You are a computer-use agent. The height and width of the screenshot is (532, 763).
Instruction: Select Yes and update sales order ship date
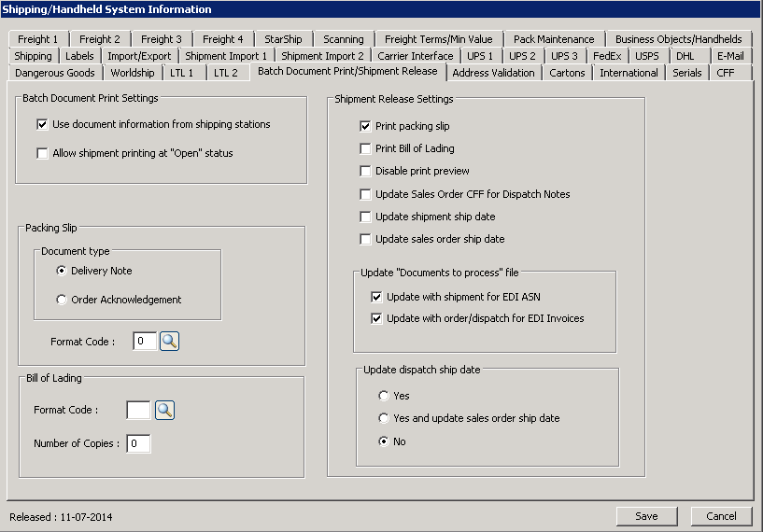pos(384,418)
